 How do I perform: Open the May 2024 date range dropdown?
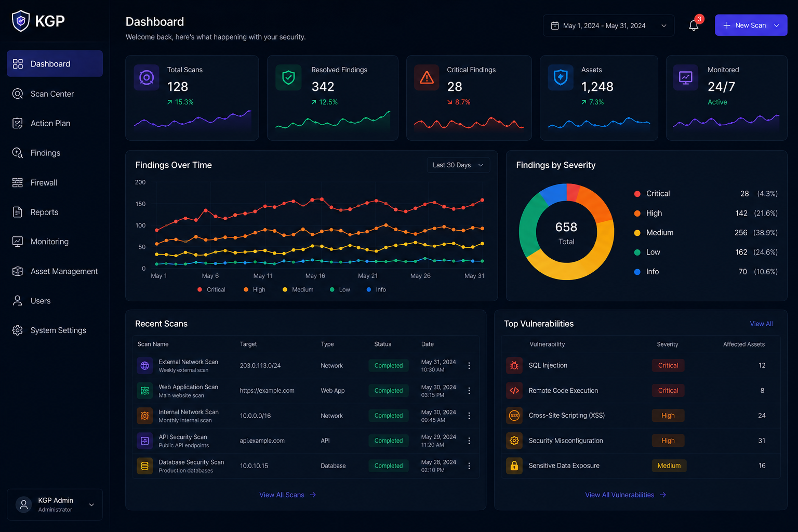pyautogui.click(x=608, y=25)
